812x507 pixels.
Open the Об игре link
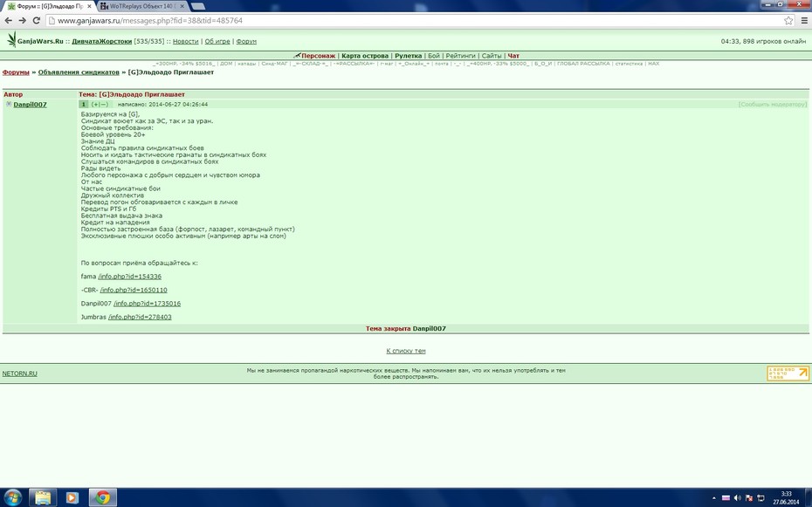coord(217,41)
